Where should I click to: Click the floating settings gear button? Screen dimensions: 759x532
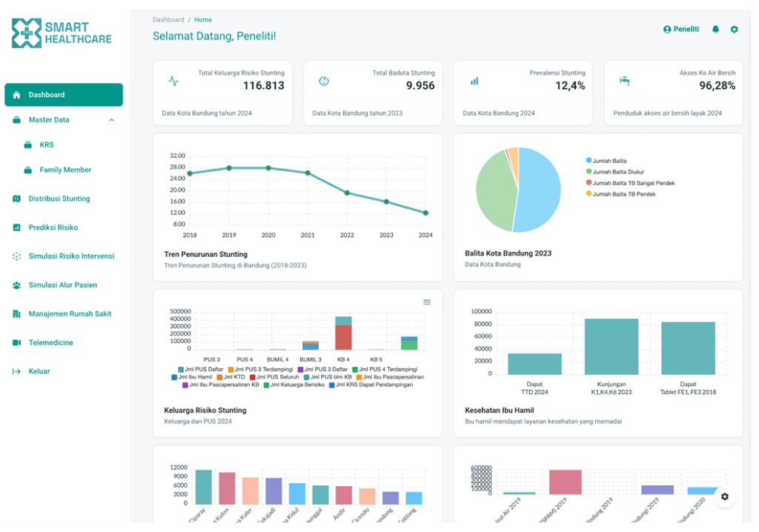[x=724, y=496]
